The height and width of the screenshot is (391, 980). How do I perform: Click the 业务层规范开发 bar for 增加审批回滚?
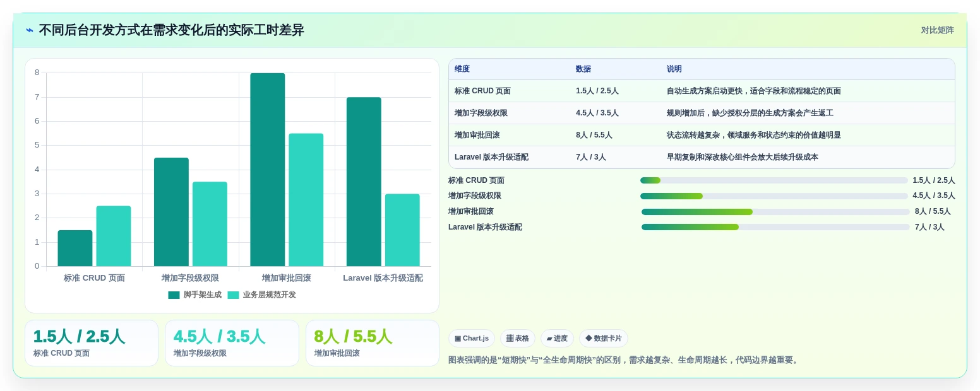pyautogui.click(x=306, y=200)
